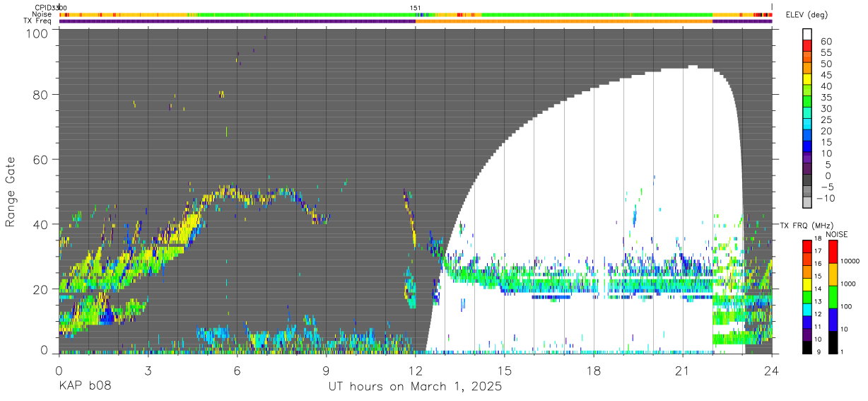The image size is (868, 401).
Task: Click the red top swatch of the TX FRQ colorbar
Action: [807, 247]
